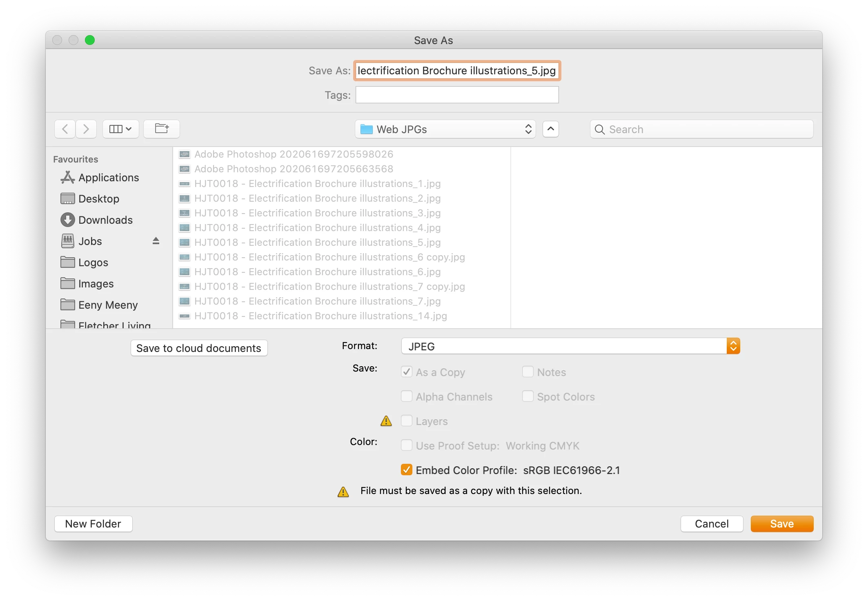Click Save to cloud documents
868x601 pixels.
(x=199, y=348)
